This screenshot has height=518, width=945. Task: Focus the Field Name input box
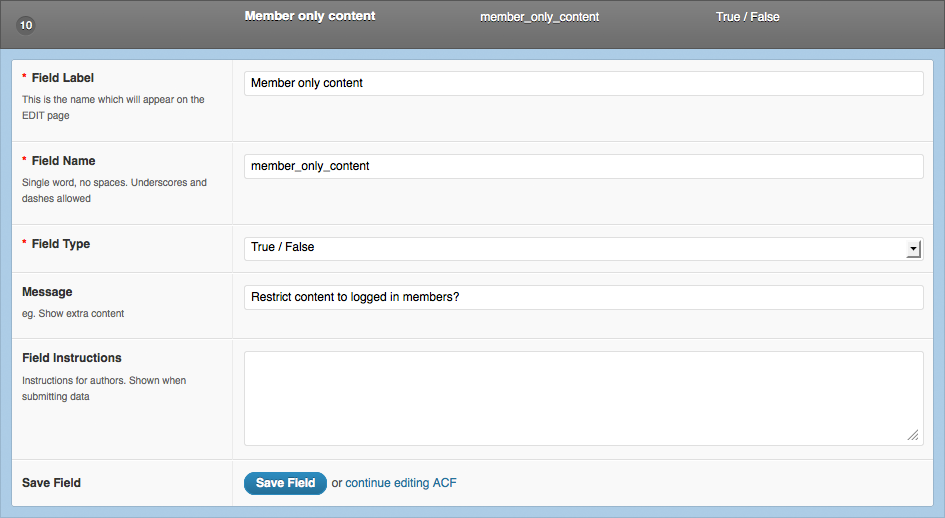point(583,166)
